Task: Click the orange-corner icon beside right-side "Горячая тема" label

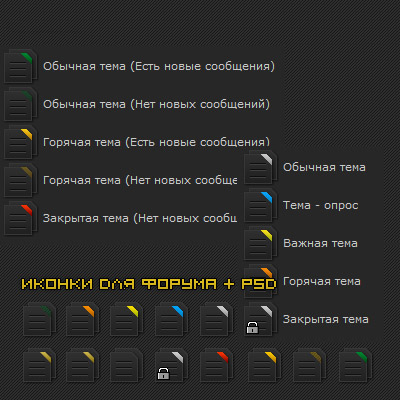Action: tap(260, 281)
